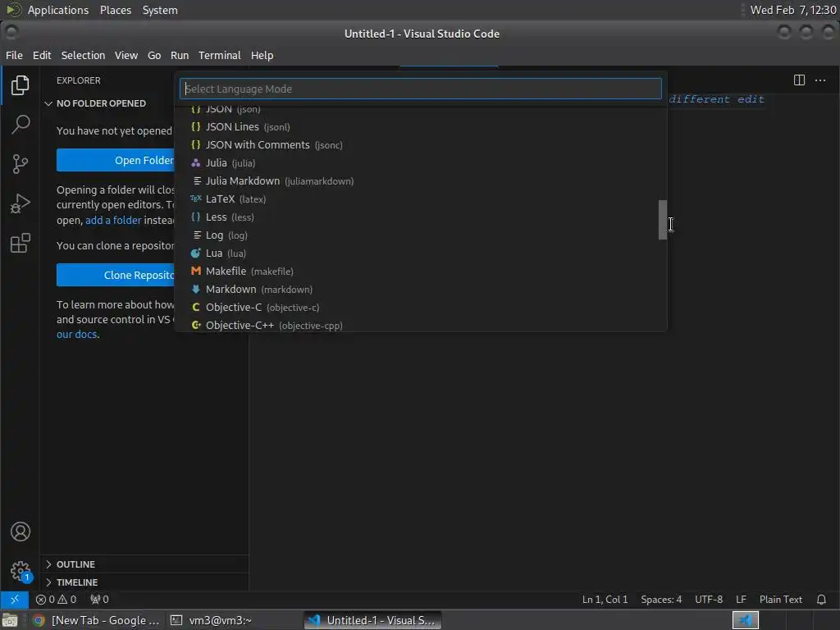Open the Go menu
840x630 pixels.
click(154, 55)
